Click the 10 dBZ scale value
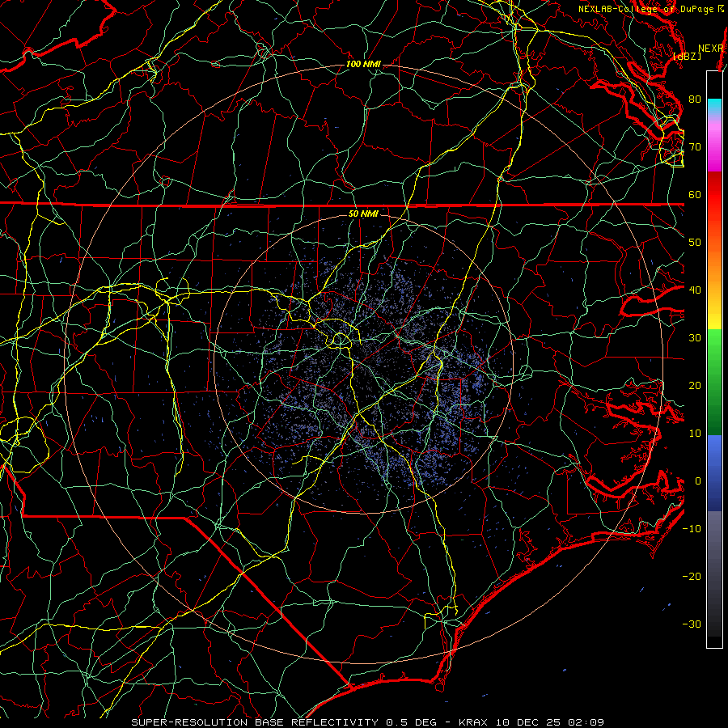The height and width of the screenshot is (728, 728). (695, 434)
